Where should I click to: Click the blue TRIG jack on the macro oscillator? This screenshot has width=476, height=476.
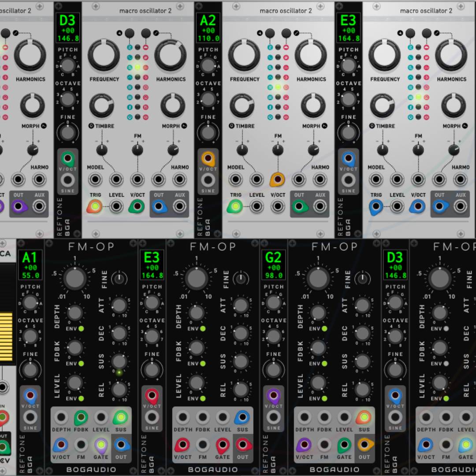coord(376,206)
